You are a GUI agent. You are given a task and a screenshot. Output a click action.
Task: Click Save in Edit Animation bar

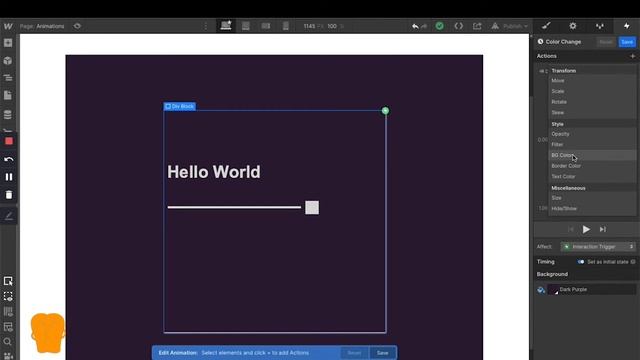[383, 353]
